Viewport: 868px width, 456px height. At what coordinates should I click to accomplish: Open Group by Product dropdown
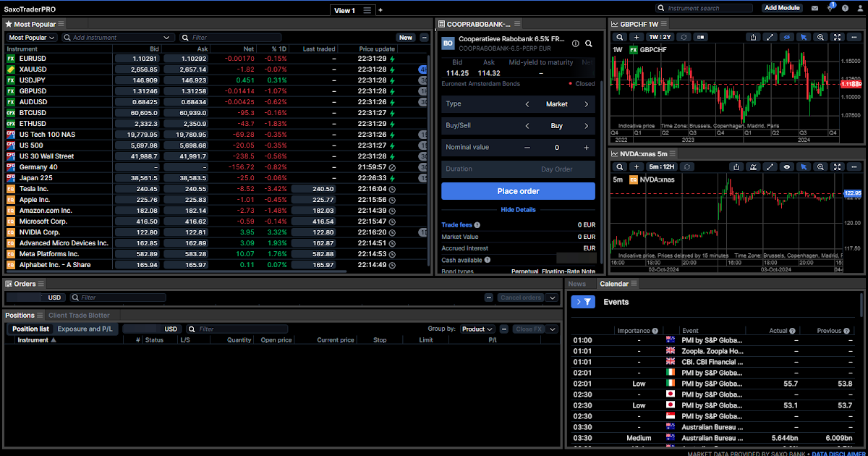(x=477, y=329)
